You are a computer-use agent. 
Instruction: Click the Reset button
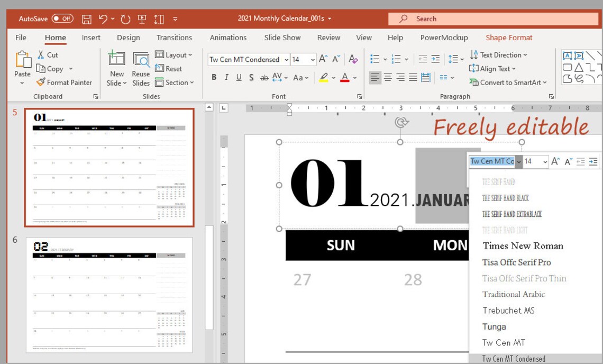tap(172, 68)
